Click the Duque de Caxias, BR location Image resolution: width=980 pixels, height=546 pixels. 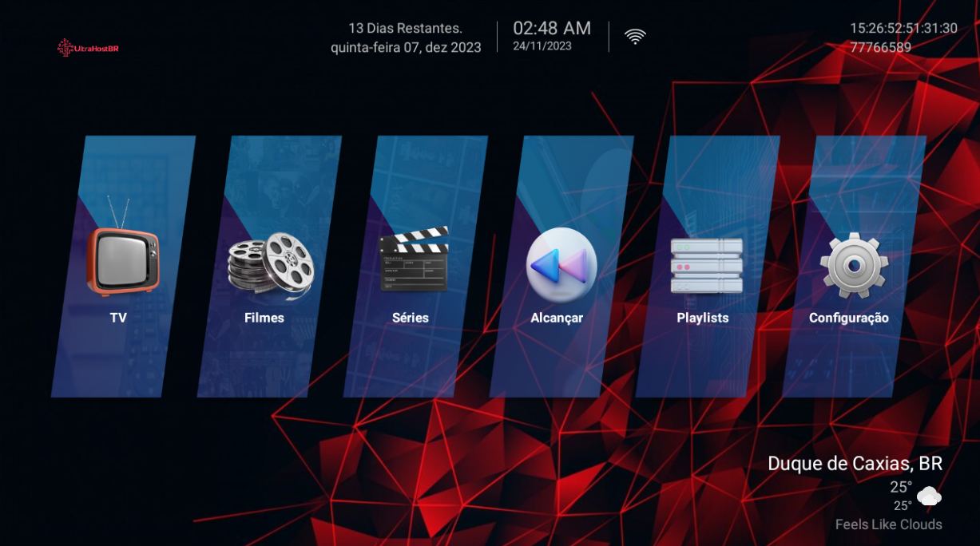click(855, 464)
